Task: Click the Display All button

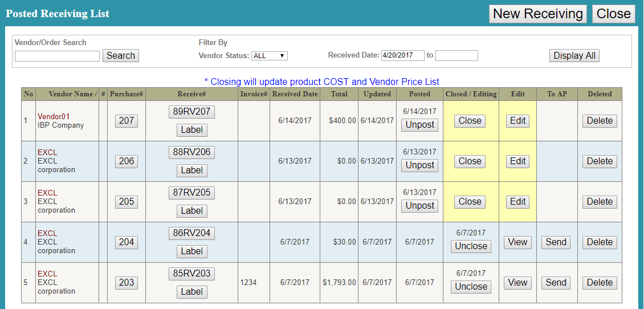Action: 574,55
